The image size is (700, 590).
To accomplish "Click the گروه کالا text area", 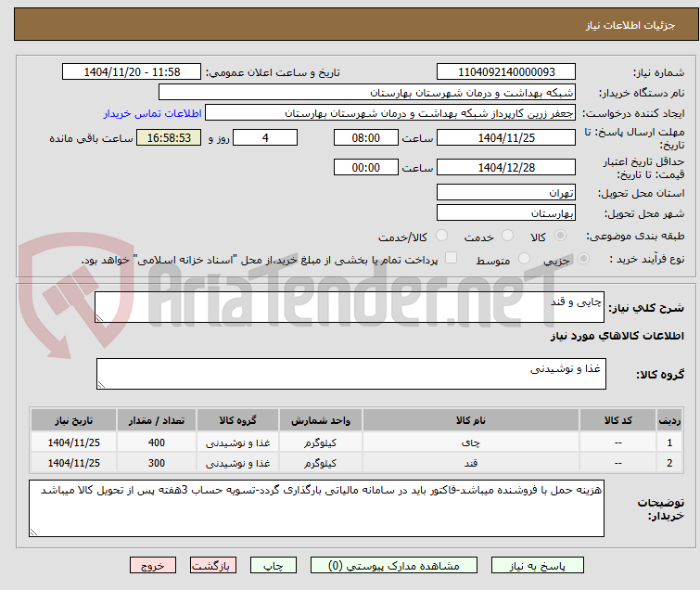I will click(350, 374).
